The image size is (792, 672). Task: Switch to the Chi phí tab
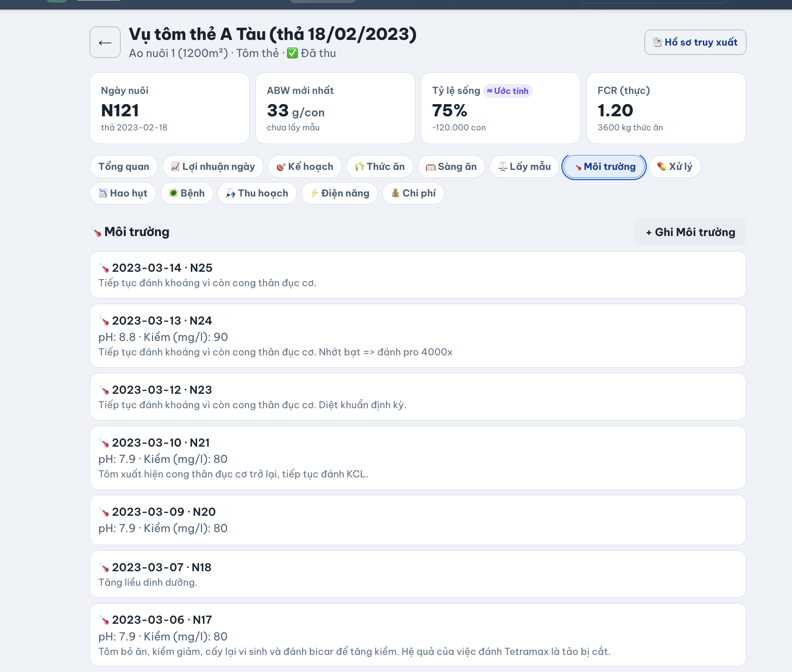[413, 193]
